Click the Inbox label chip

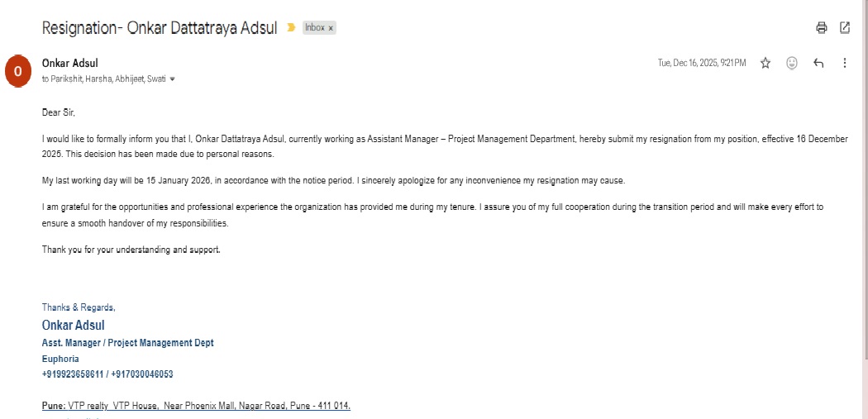point(314,27)
